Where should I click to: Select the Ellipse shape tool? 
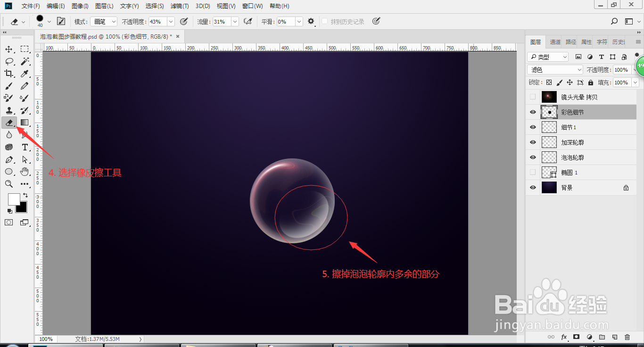(x=9, y=172)
